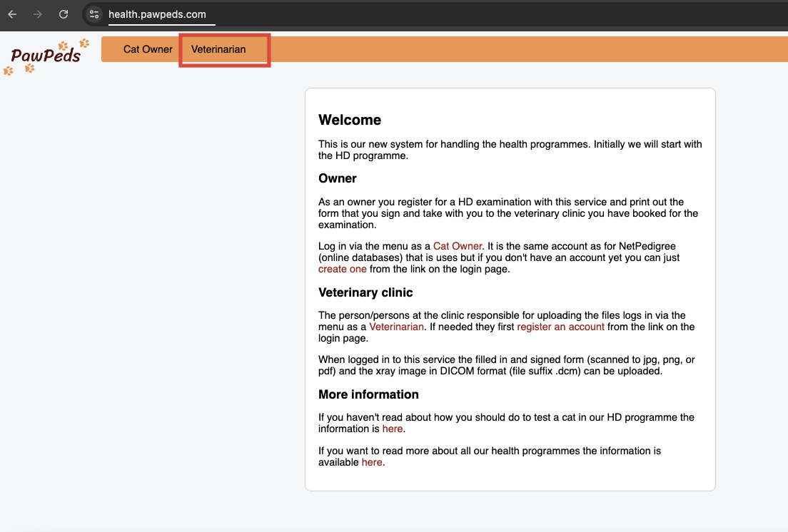The width and height of the screenshot is (788, 532).
Task: Open the site information icon in address bar
Action: tap(94, 14)
